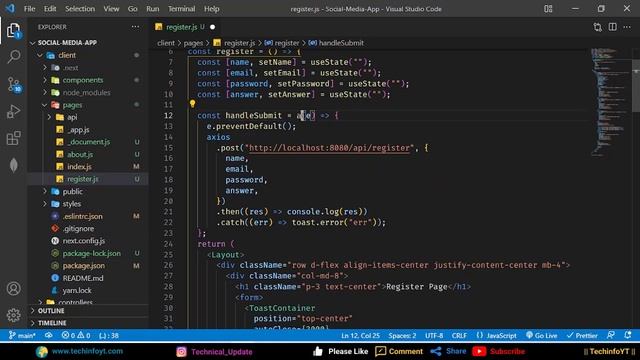Click the pages breadcrumb segment
The width and height of the screenshot is (640, 360).
[x=193, y=43]
